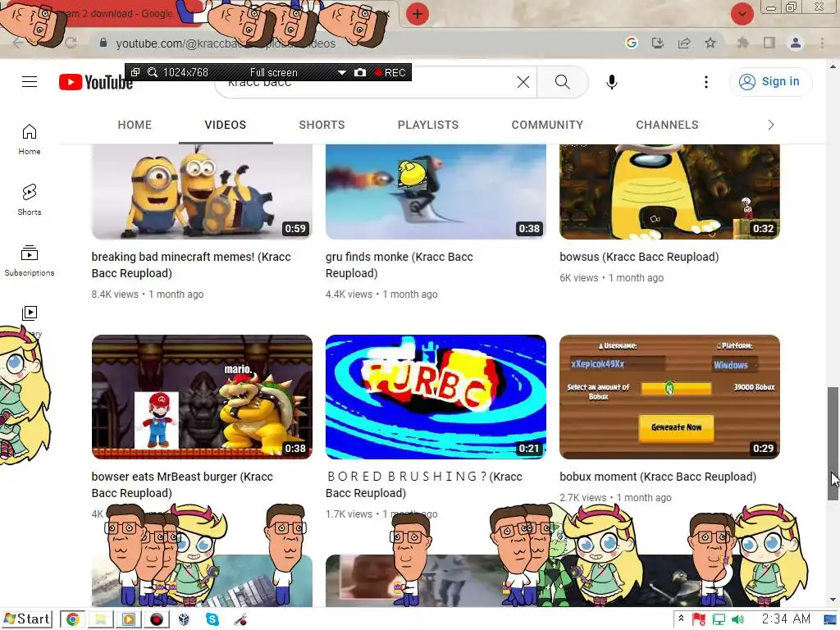Open the CHANNELS channel tab

(x=667, y=125)
